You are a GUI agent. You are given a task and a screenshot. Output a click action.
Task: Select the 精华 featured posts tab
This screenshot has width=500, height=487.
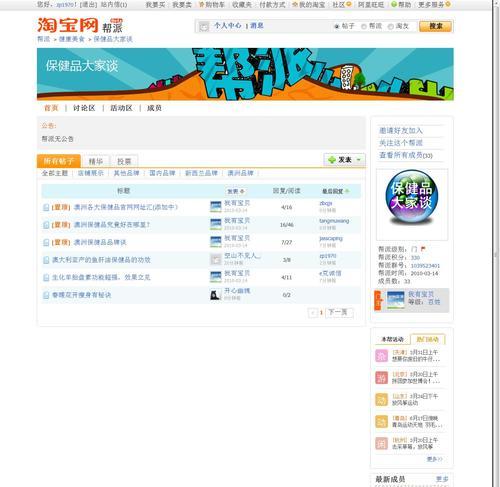coord(96,161)
